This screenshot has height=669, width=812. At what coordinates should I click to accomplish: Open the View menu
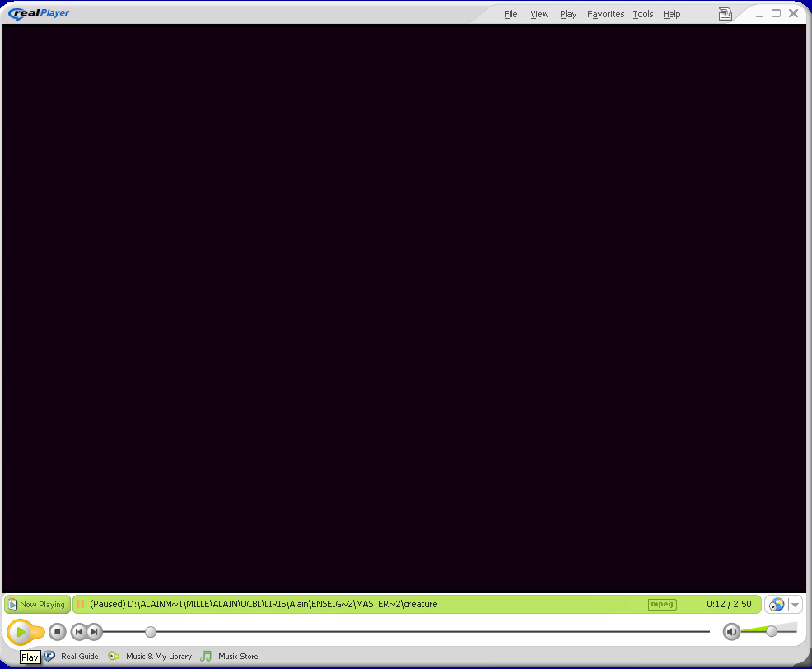(x=539, y=14)
